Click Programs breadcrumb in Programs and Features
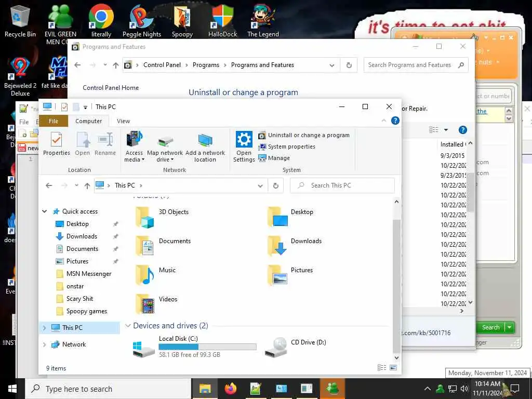Image resolution: width=532 pixels, height=399 pixels. pyautogui.click(x=206, y=65)
